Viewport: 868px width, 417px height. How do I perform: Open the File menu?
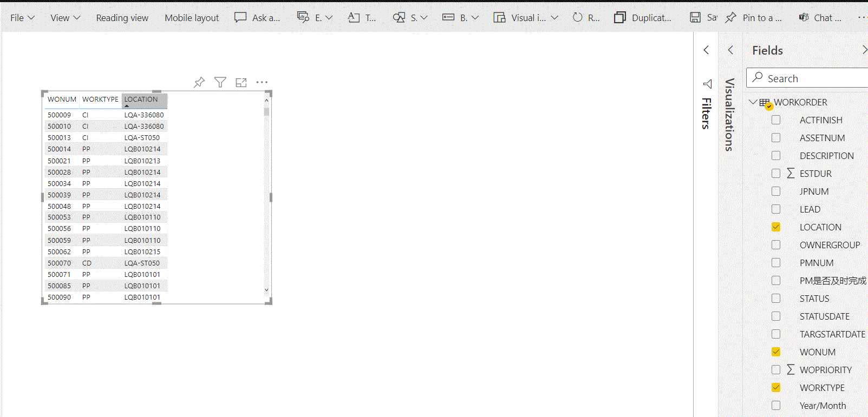click(x=22, y=18)
